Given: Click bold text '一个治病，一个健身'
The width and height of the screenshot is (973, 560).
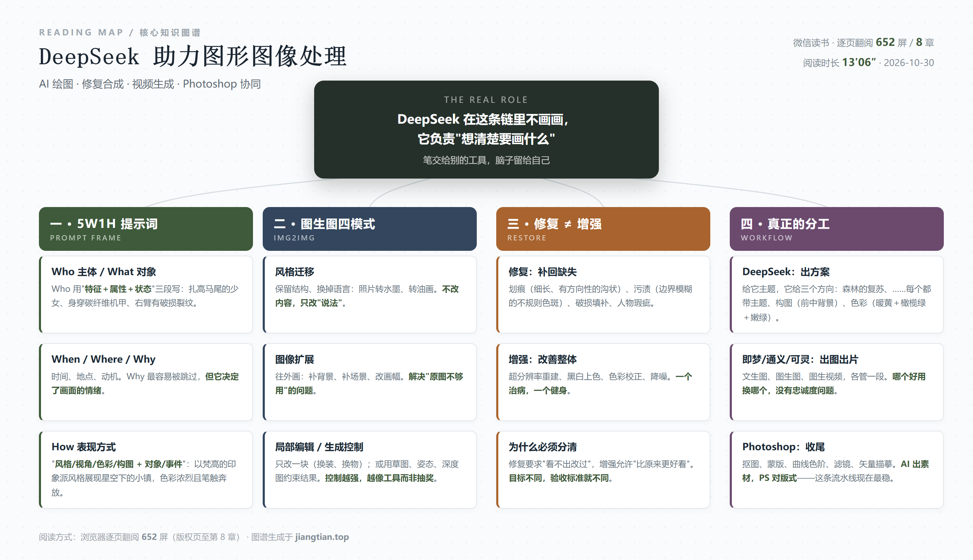Looking at the screenshot, I should 600,384.
